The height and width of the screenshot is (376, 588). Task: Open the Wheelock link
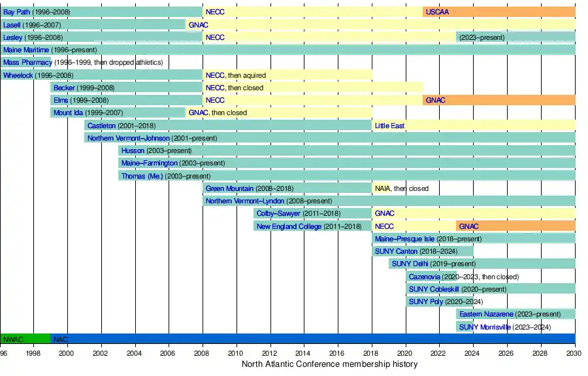tap(18, 75)
